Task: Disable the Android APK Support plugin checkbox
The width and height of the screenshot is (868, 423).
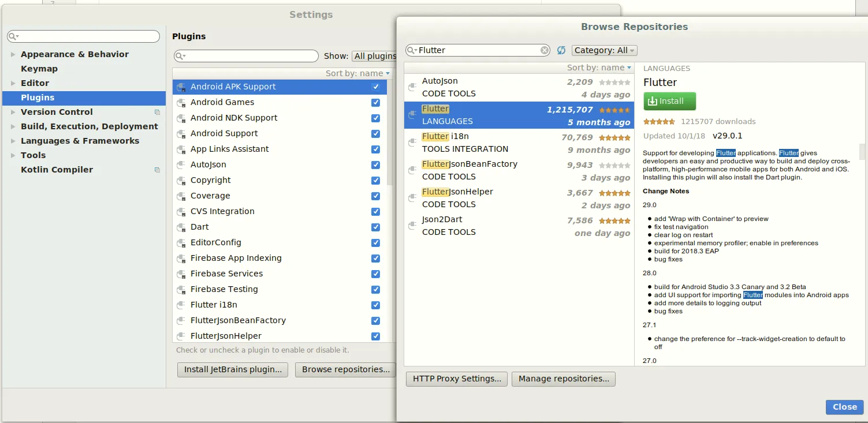Action: (x=376, y=87)
